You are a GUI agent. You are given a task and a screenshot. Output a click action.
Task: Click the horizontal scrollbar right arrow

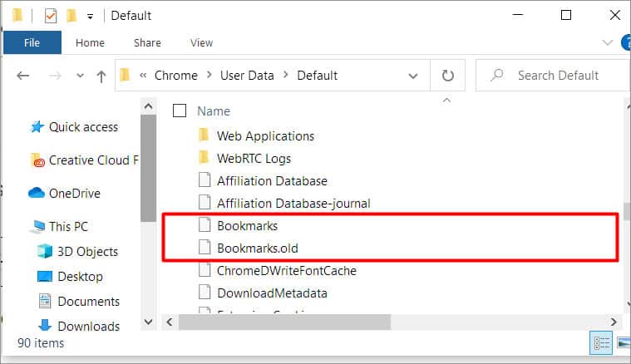(613, 322)
